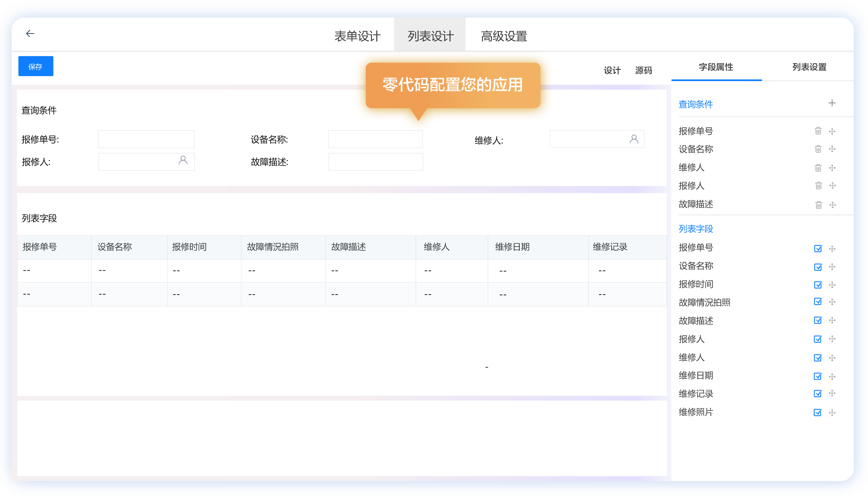Click move handle for 维修照片 list field
868x496 pixels.
[x=832, y=413]
